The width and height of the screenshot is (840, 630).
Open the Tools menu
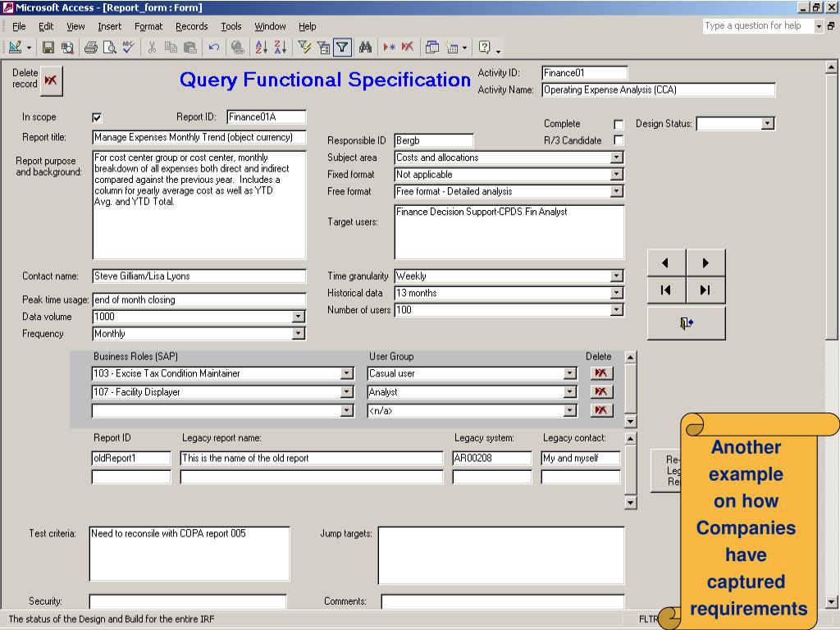pyautogui.click(x=231, y=26)
